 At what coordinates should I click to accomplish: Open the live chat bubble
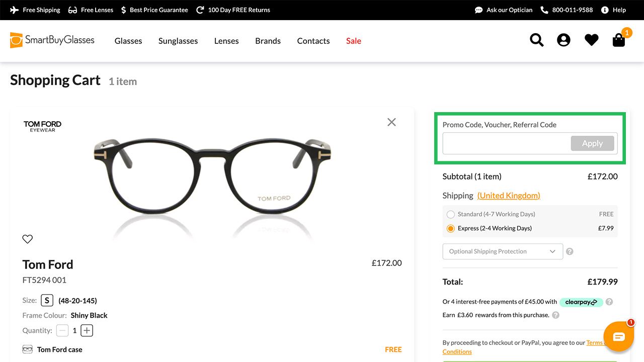619,336
